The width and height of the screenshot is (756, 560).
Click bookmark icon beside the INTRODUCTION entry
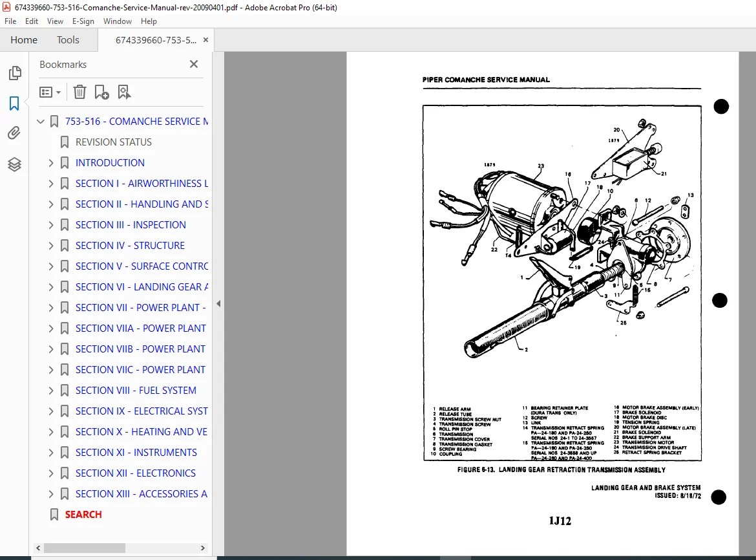[x=65, y=163]
